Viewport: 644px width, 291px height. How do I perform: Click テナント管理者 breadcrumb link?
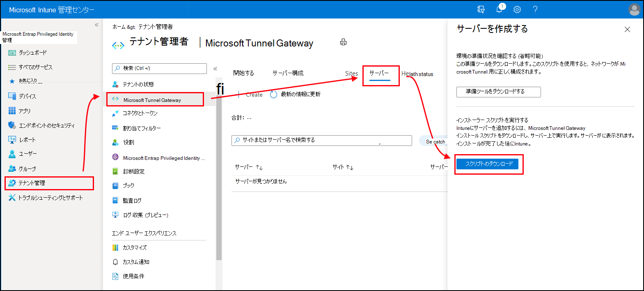156,27
